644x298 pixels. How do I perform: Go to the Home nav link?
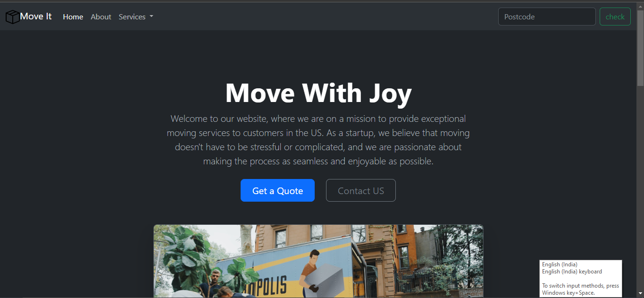tap(73, 17)
